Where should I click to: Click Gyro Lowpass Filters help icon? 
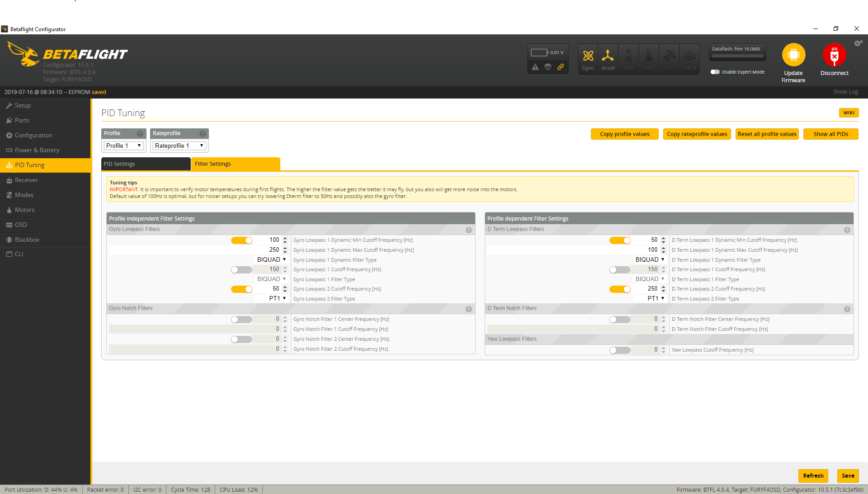point(469,230)
